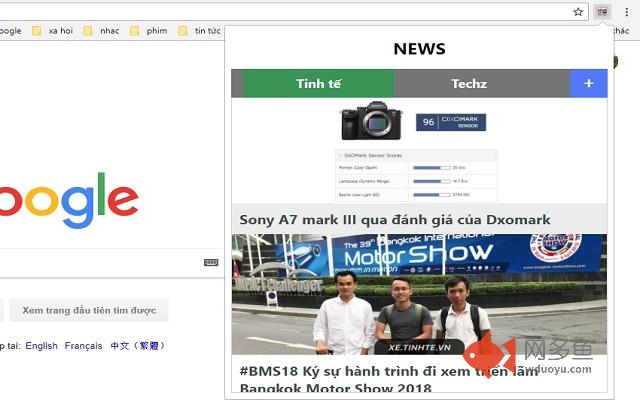Screen dimensions: 640x400
Task: Open the #BMS18 Ký sự hành trình headline
Action: pos(389,380)
